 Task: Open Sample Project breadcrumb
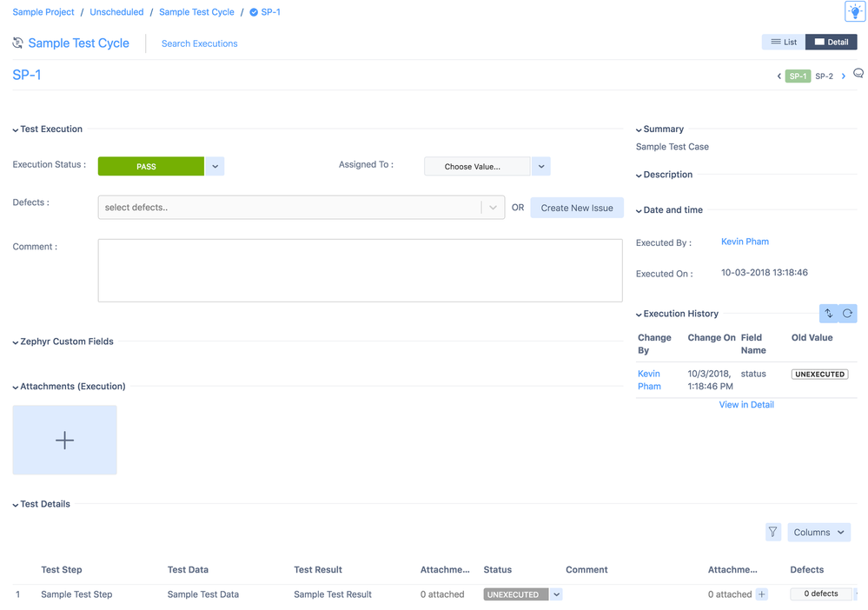(43, 12)
